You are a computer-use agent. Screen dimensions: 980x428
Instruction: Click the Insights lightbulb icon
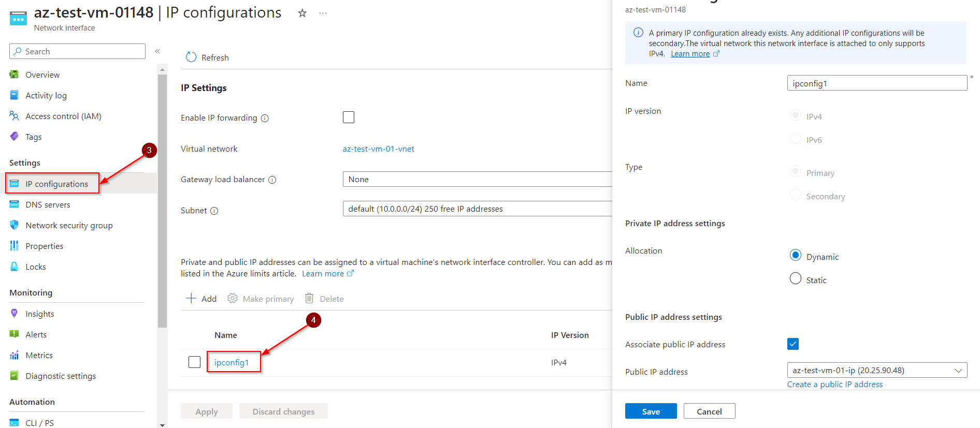15,314
